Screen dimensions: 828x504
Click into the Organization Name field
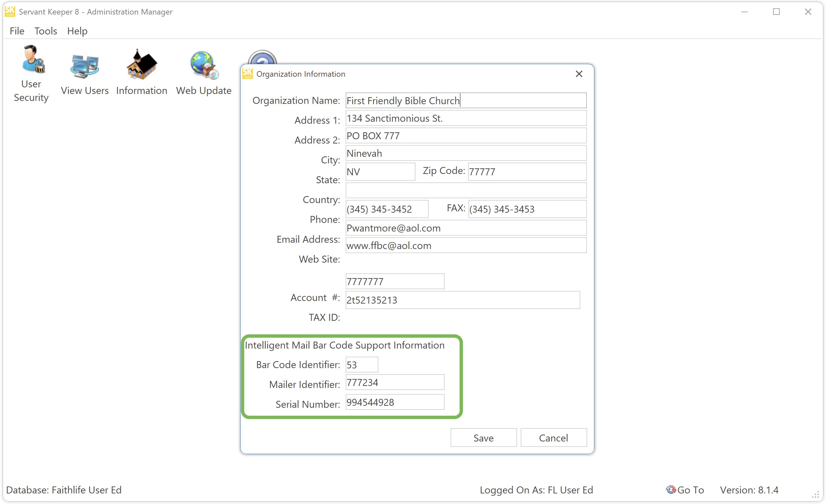coord(466,101)
